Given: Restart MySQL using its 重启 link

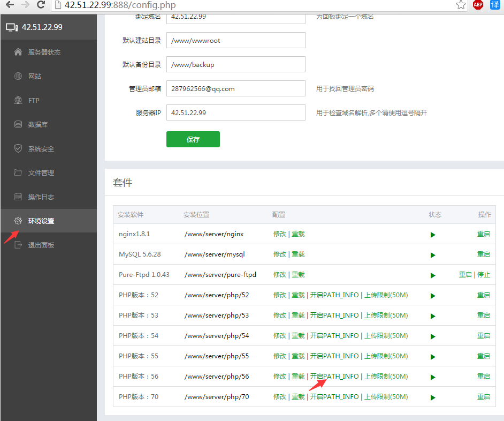Looking at the screenshot, I should tap(483, 254).
